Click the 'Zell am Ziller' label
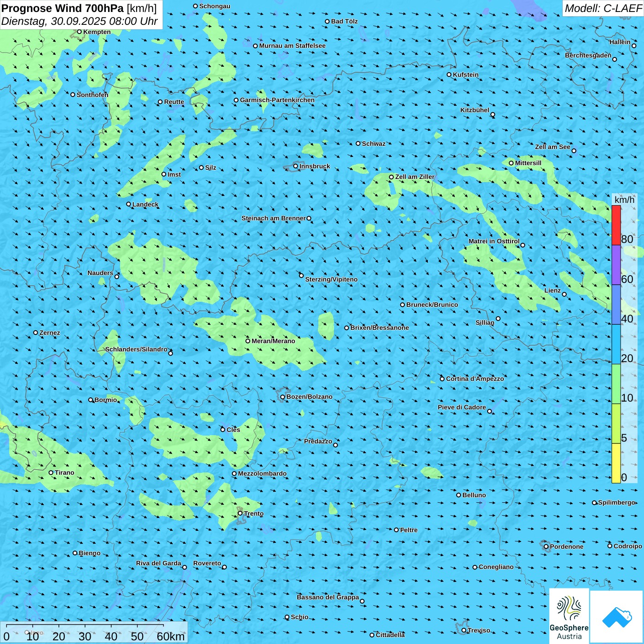644x644 pixels. tap(414, 177)
